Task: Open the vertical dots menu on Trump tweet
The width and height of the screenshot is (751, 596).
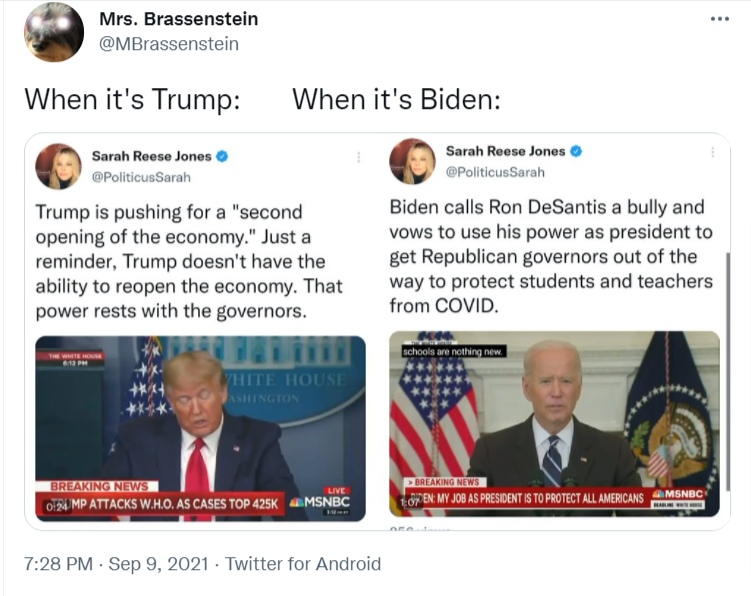Action: [x=359, y=157]
